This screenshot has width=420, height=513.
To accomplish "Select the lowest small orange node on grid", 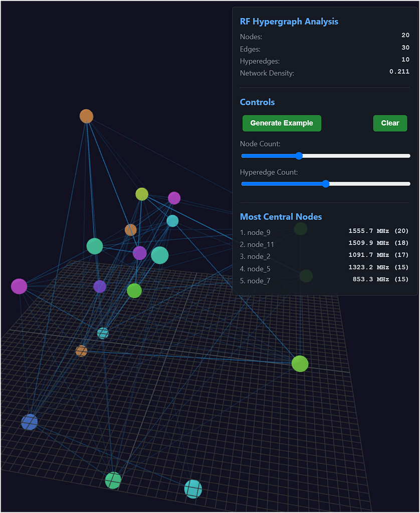I will 82,351.
